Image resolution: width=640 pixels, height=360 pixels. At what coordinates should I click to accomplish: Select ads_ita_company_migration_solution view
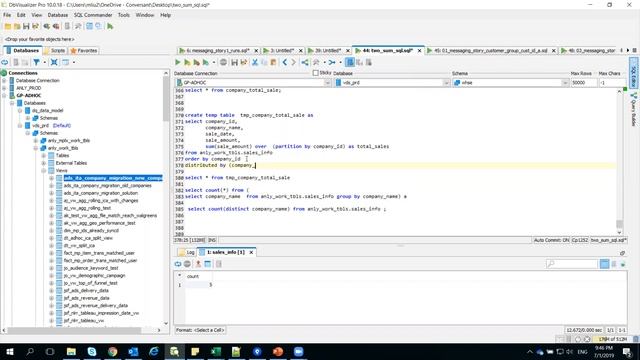pyautogui.click(x=101, y=193)
